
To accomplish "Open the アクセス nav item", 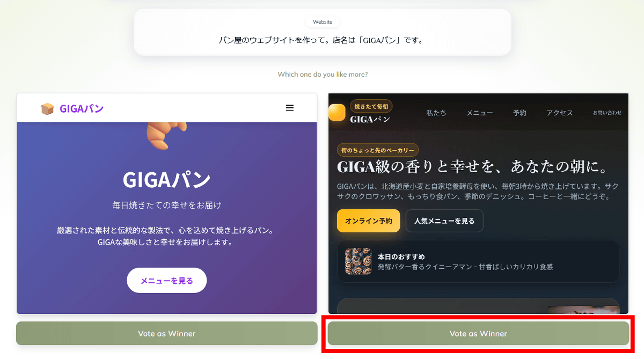I will (560, 113).
